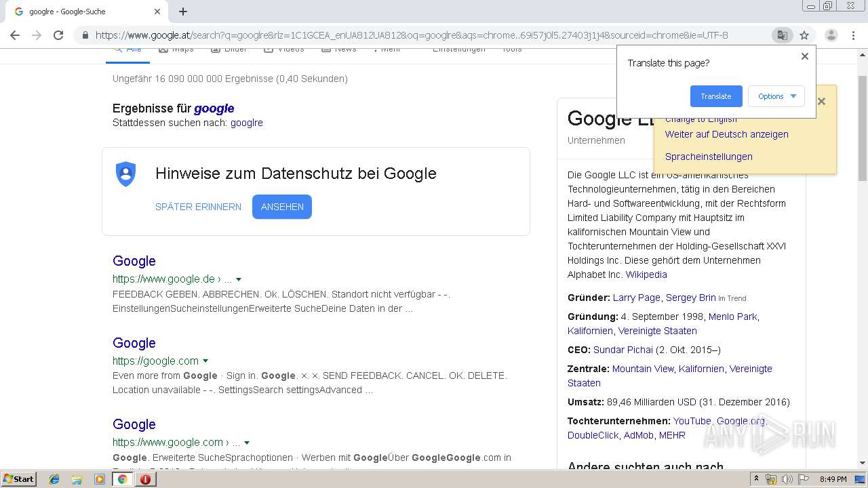The image size is (868, 488).
Task: Close the yellow language suggestion box
Action: pyautogui.click(x=821, y=102)
